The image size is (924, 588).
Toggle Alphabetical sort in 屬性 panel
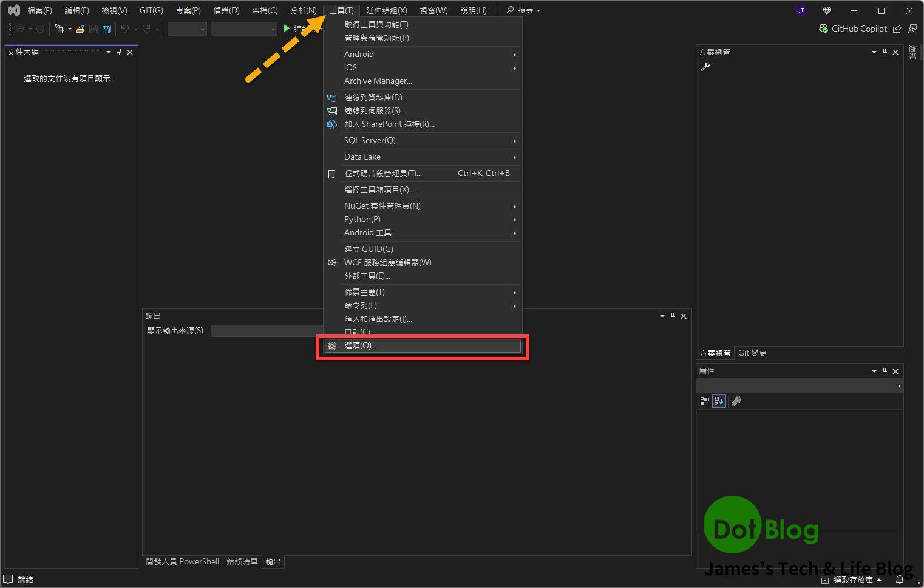(x=719, y=401)
